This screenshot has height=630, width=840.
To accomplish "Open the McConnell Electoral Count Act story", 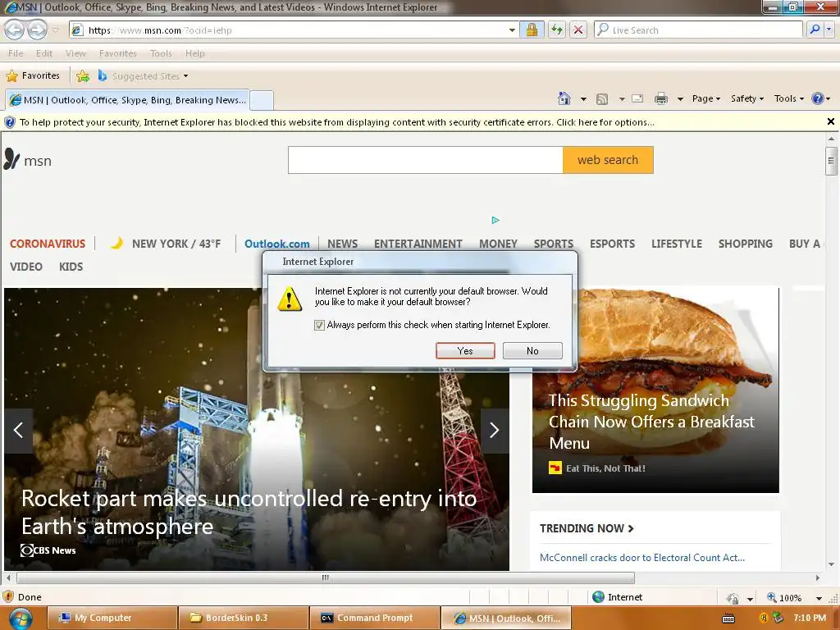I will [641, 558].
